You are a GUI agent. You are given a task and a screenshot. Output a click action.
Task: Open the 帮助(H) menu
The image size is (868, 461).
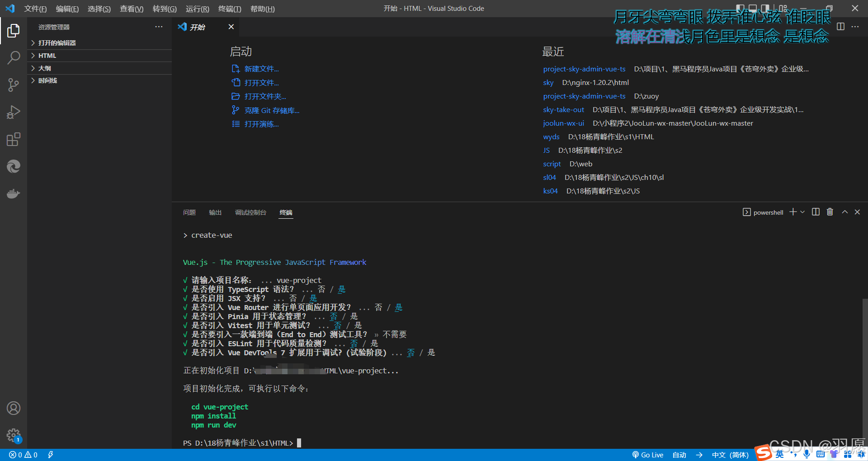click(262, 9)
